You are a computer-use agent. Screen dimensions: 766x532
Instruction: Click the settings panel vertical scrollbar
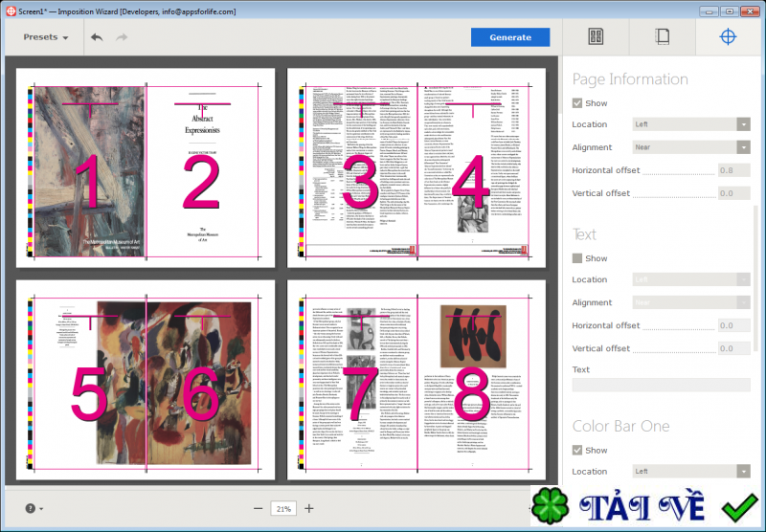click(756, 278)
